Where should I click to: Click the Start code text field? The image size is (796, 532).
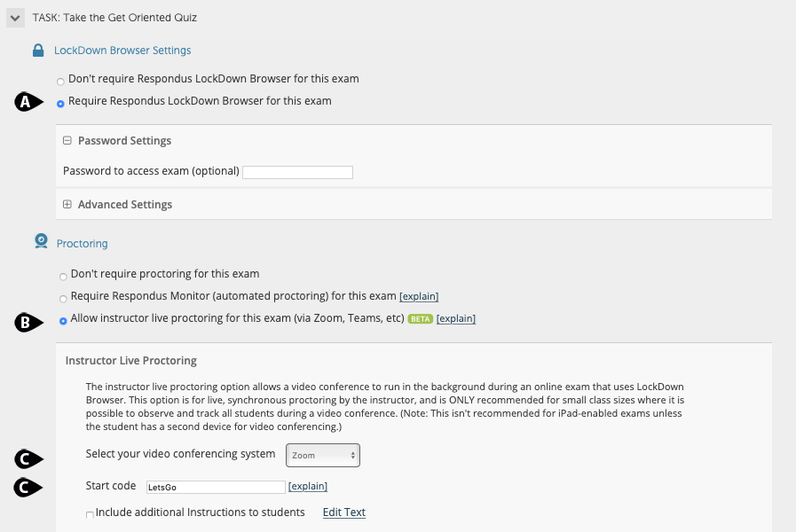click(x=214, y=487)
